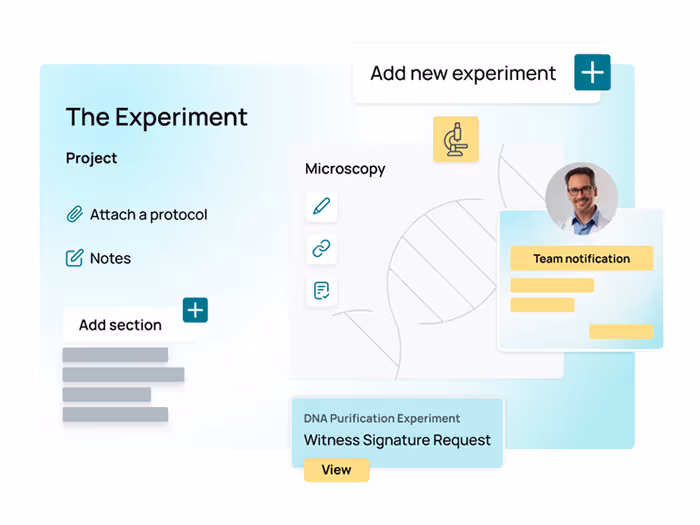Click the yellow microscope icon
This screenshot has height=525, width=700.
click(456, 139)
